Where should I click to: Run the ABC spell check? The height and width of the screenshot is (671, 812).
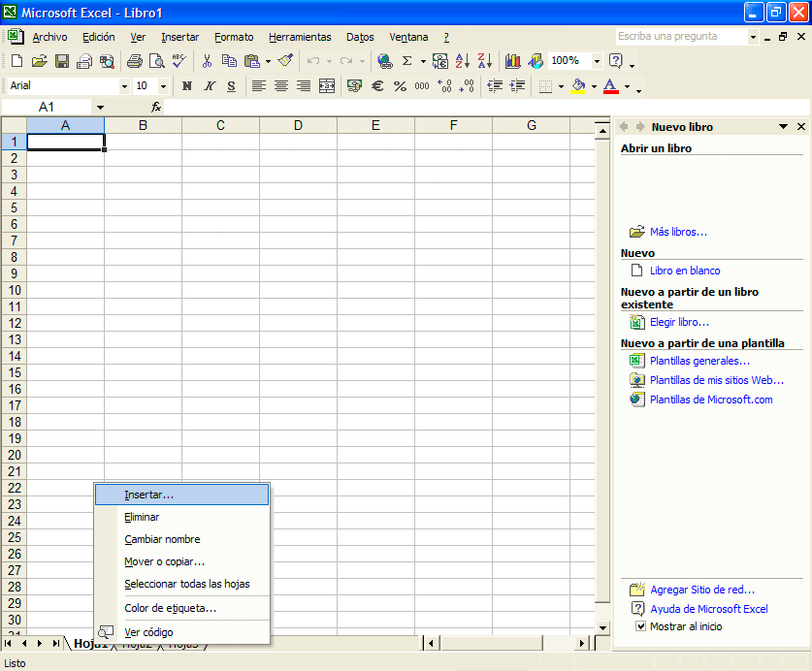179,61
